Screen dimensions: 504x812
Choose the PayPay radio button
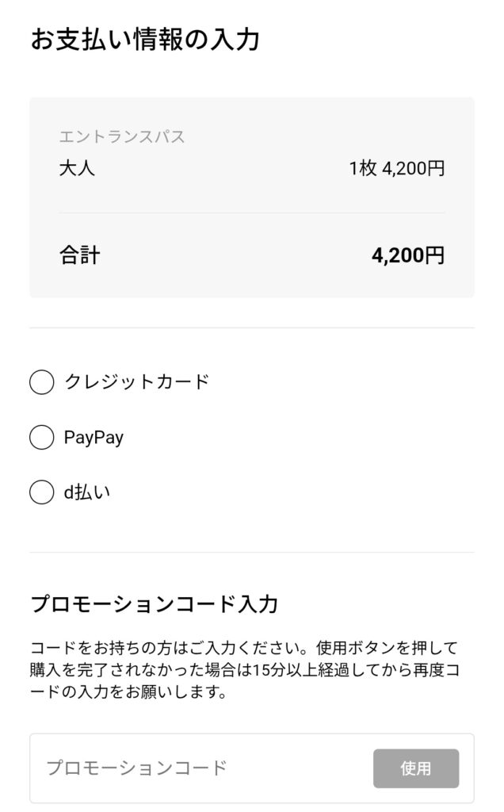41,438
